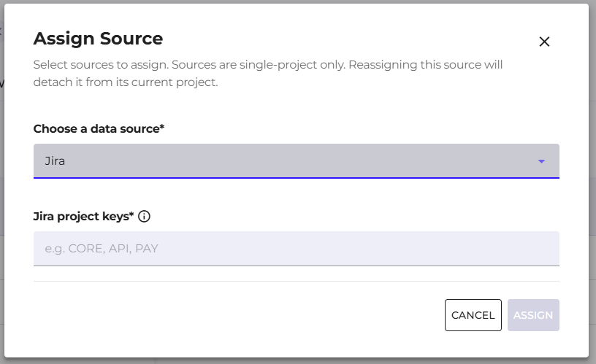
Task: Click the 'Sources are single-project only' description text
Action: coord(259,64)
